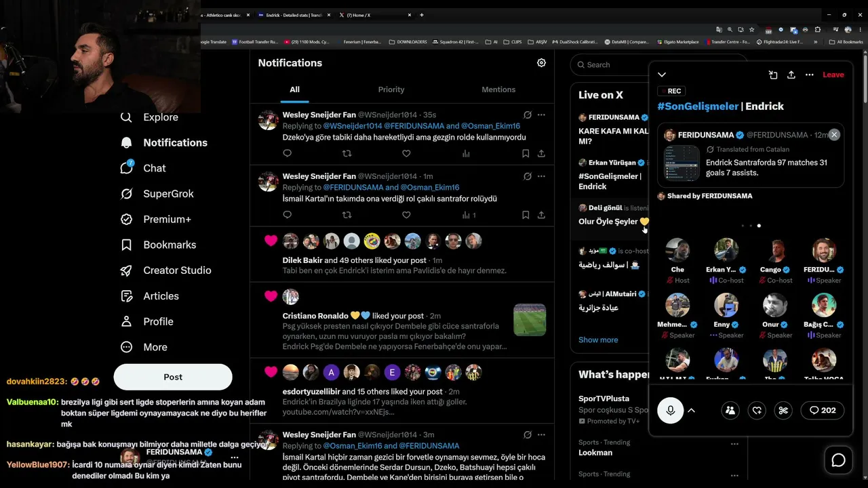This screenshot has width=868, height=488.
Task: Switch to the Endrick Detailed stats browser tab
Action: click(x=294, y=15)
